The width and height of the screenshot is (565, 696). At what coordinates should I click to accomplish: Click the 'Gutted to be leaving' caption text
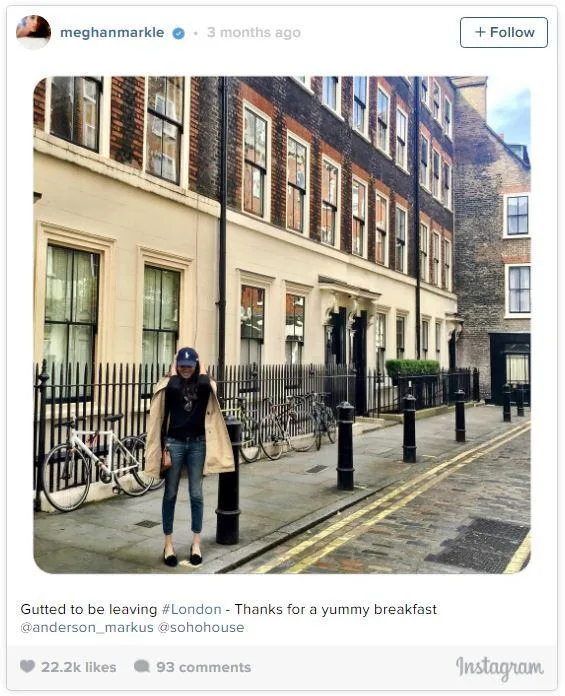point(89,609)
